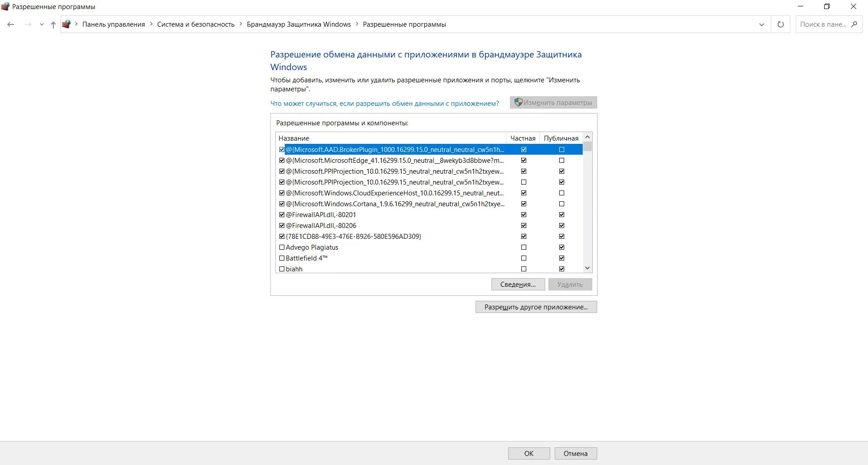The image size is (868, 465).
Task: Click Разрешенные программы breadcrumb
Action: (404, 24)
